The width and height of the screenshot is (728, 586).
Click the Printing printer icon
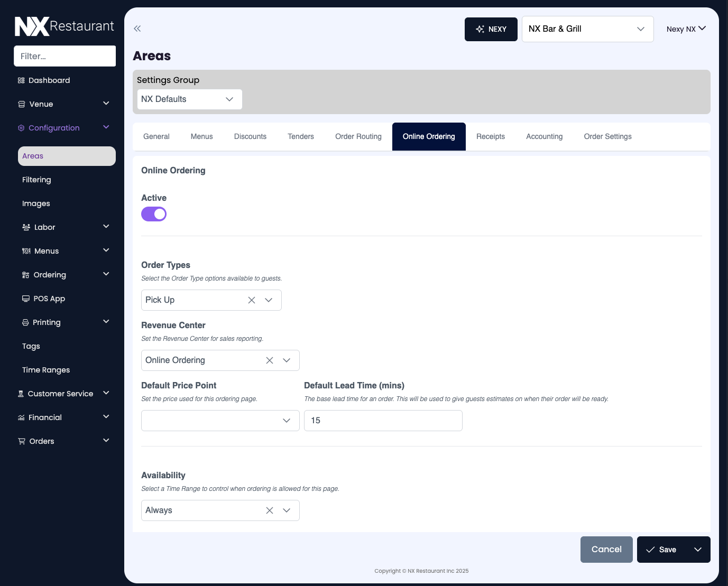(x=25, y=322)
